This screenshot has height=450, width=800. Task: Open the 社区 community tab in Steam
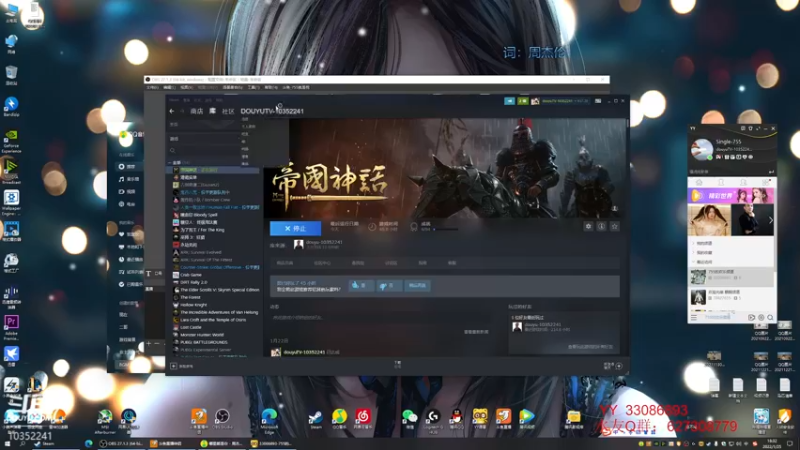[228, 111]
